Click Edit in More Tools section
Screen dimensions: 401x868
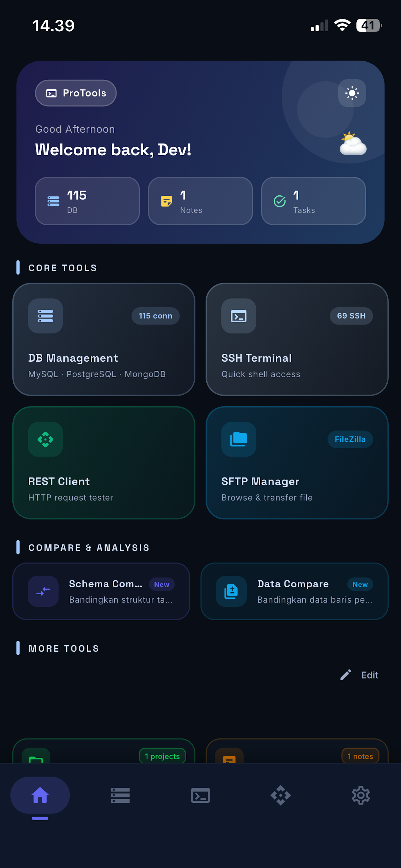tap(360, 675)
